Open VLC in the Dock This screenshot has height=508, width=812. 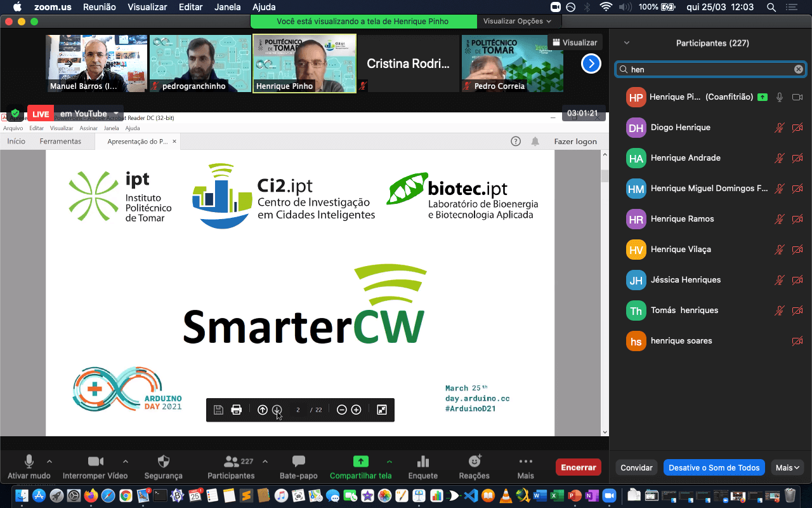(506, 495)
